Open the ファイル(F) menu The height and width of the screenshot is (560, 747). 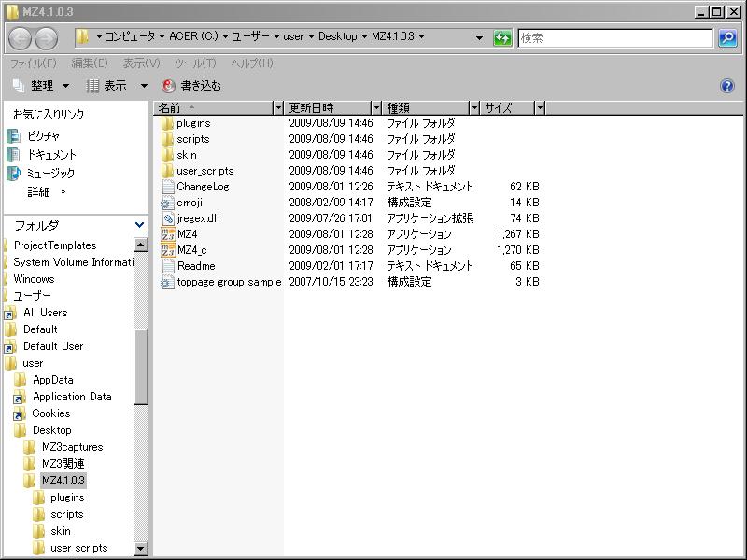click(x=33, y=63)
